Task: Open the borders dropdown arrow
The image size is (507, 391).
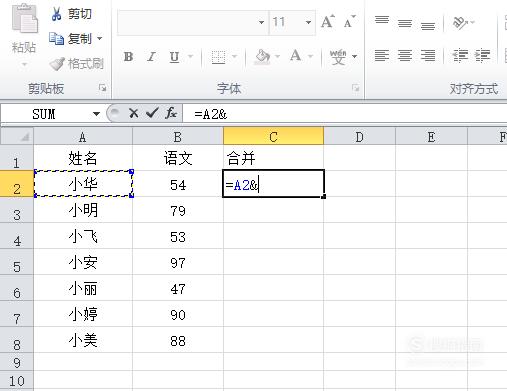Action: click(234, 57)
